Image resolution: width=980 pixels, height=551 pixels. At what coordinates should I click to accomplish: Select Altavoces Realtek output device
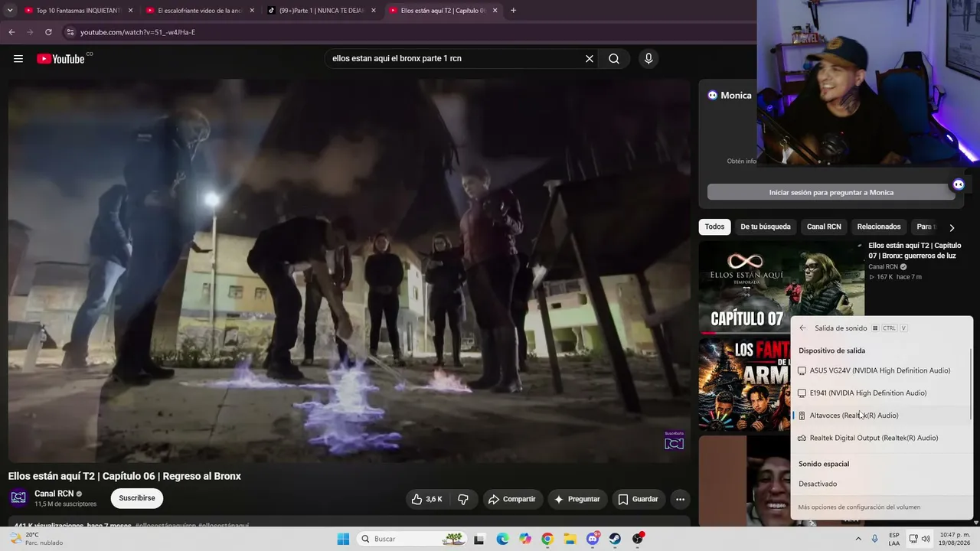tap(880, 416)
